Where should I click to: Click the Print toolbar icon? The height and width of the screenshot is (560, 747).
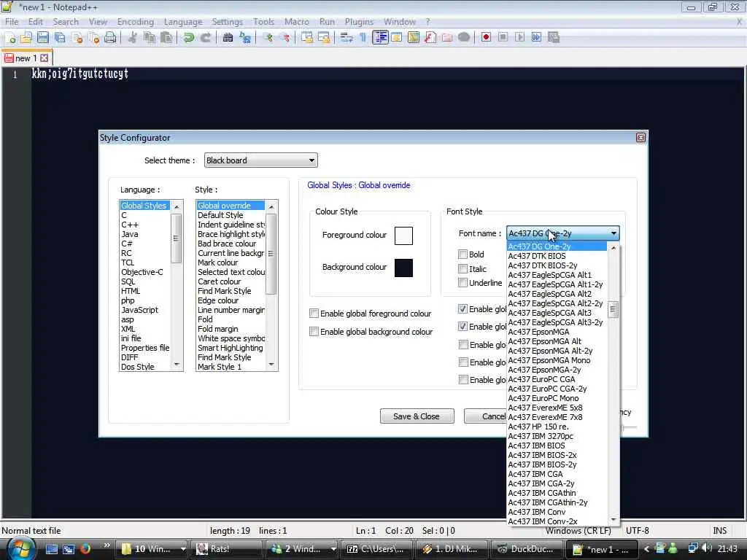pyautogui.click(x=110, y=38)
